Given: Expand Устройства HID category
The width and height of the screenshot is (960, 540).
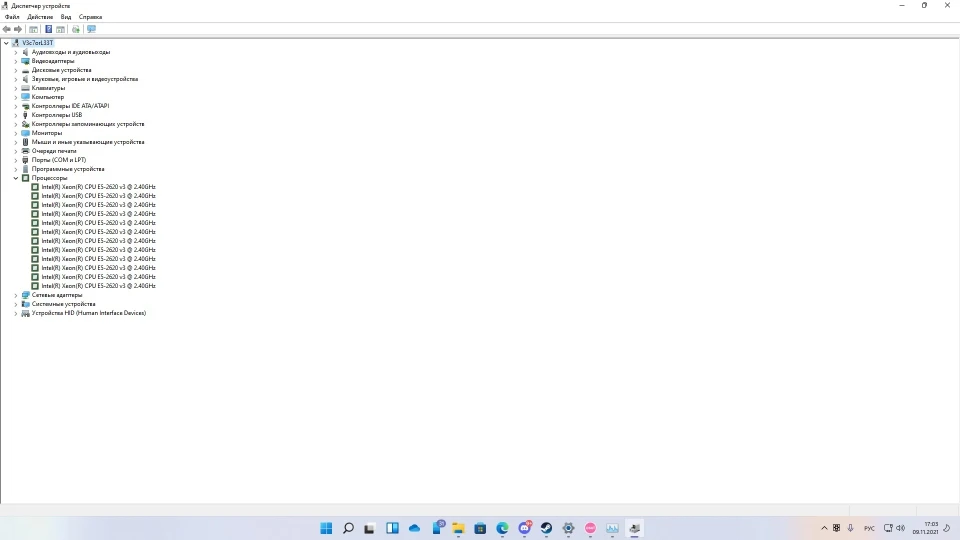Looking at the screenshot, I should (16, 313).
